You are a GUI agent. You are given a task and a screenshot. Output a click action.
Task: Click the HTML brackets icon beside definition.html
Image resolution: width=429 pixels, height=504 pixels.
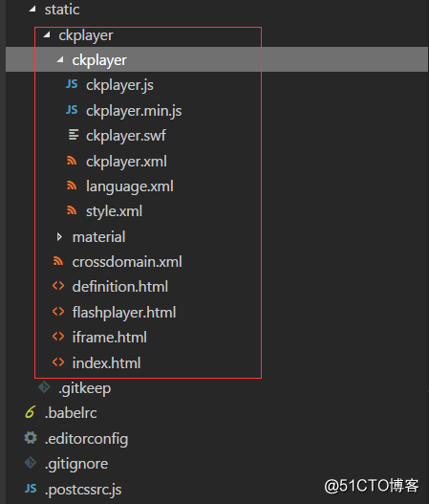pyautogui.click(x=58, y=285)
